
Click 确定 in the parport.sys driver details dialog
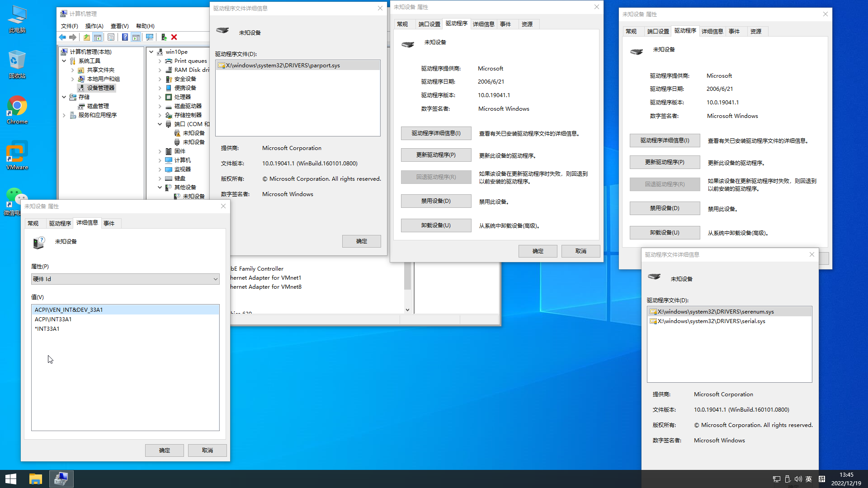pos(361,241)
